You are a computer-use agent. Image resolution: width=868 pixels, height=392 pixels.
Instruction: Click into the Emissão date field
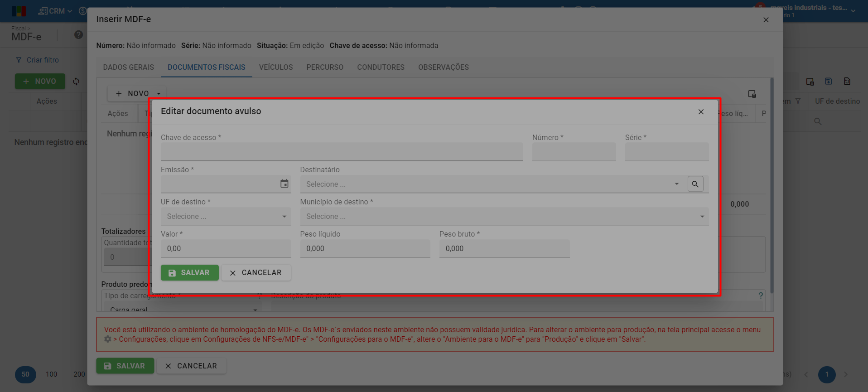click(x=219, y=184)
